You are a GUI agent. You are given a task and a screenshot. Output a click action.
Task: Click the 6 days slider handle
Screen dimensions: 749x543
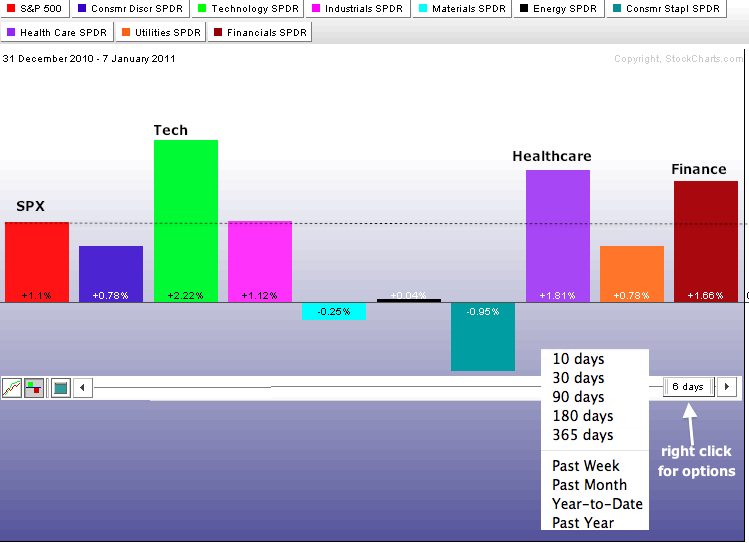click(x=688, y=386)
